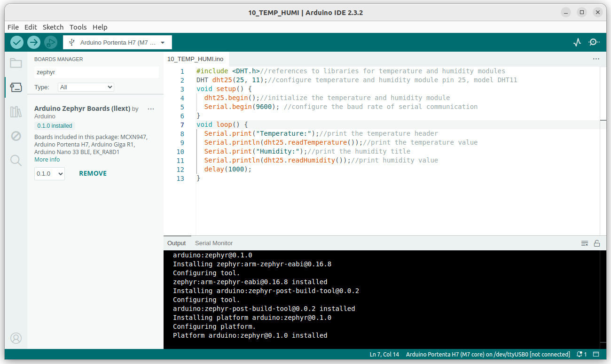This screenshot has height=364, width=611.
Task: Open the Edit menu
Action: click(31, 27)
